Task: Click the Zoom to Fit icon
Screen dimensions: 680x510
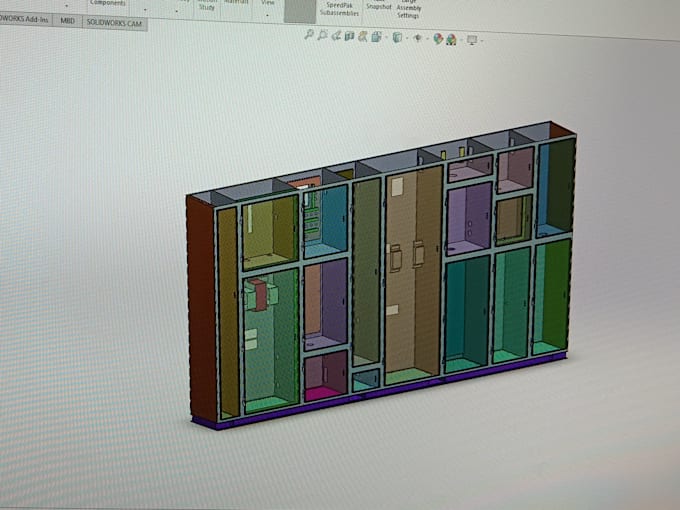Action: coord(309,35)
